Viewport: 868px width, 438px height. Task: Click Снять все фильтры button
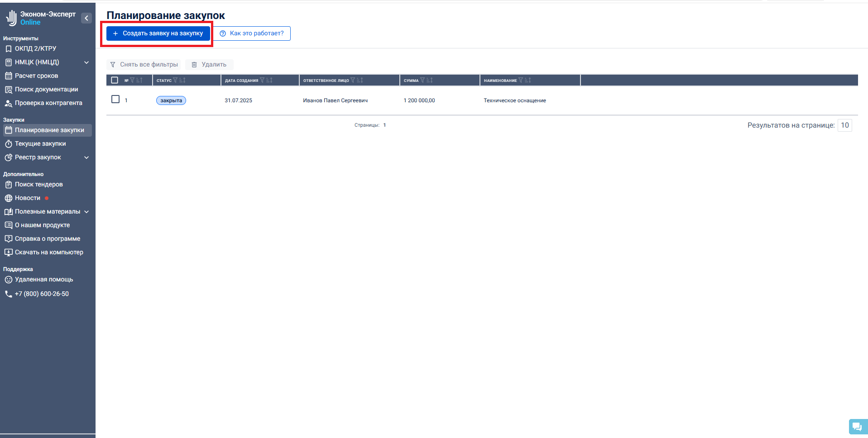[144, 65]
